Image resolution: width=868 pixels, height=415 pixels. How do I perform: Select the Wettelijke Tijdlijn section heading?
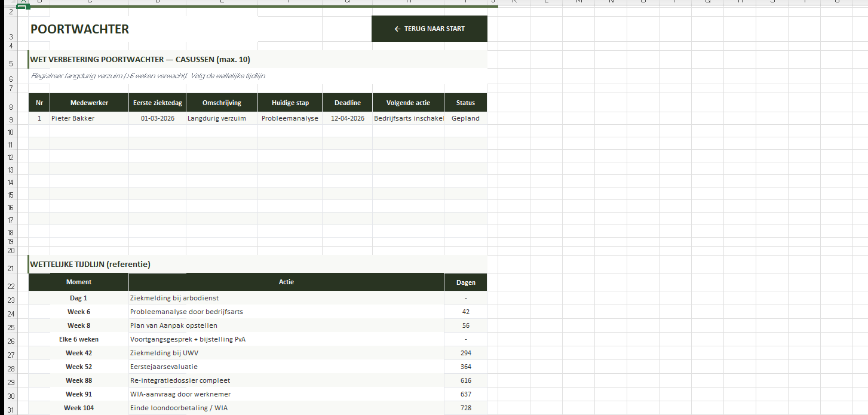90,264
